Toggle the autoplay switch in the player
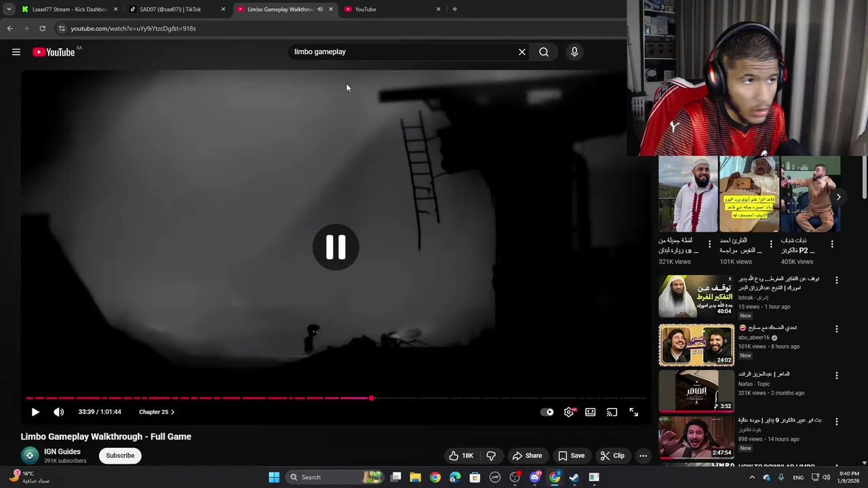 pos(547,412)
